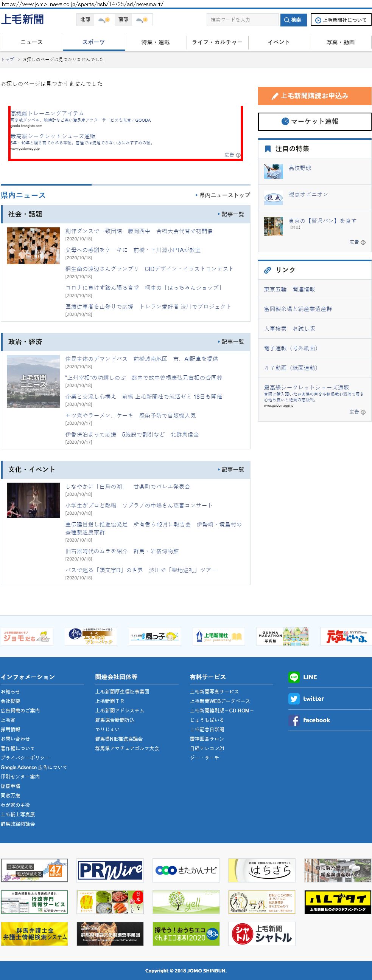Screen dimensions: 372x980
Task: Open 文化・イベント 記事一覧 list
Action: point(231,470)
